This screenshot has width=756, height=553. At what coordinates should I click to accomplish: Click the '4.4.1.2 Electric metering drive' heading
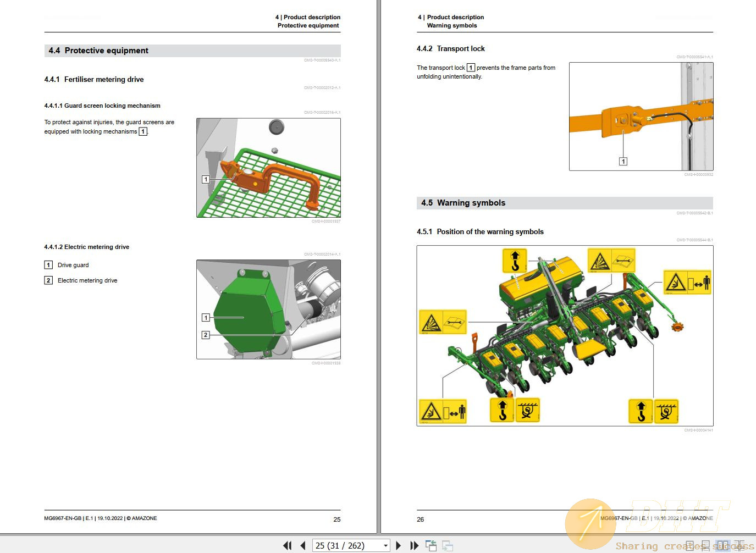point(87,247)
